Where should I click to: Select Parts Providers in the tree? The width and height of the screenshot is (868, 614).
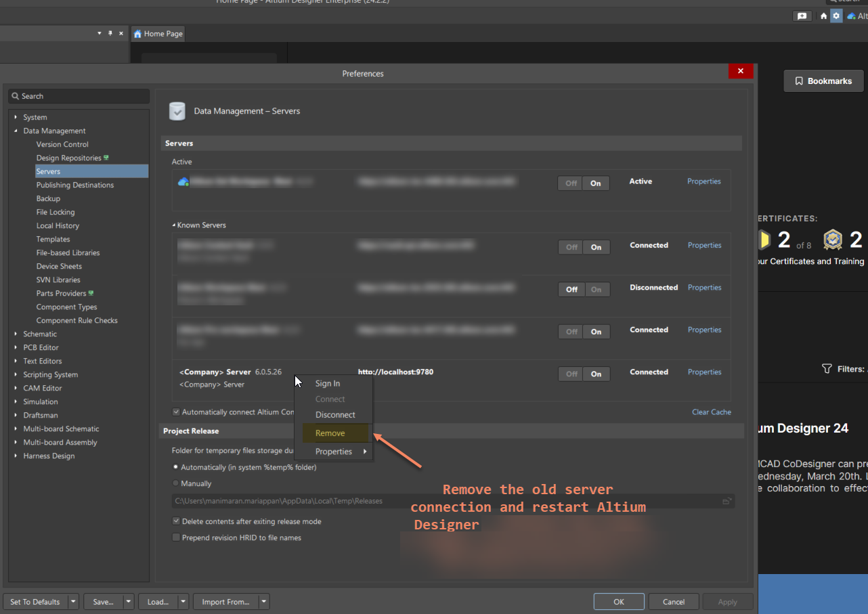point(62,293)
